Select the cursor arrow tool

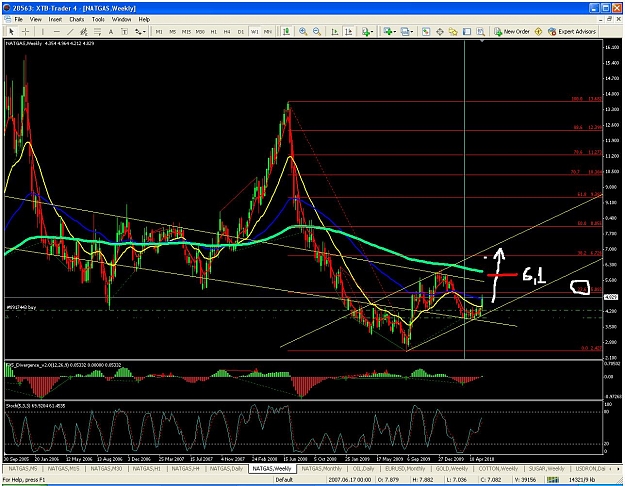pyautogui.click(x=11, y=31)
